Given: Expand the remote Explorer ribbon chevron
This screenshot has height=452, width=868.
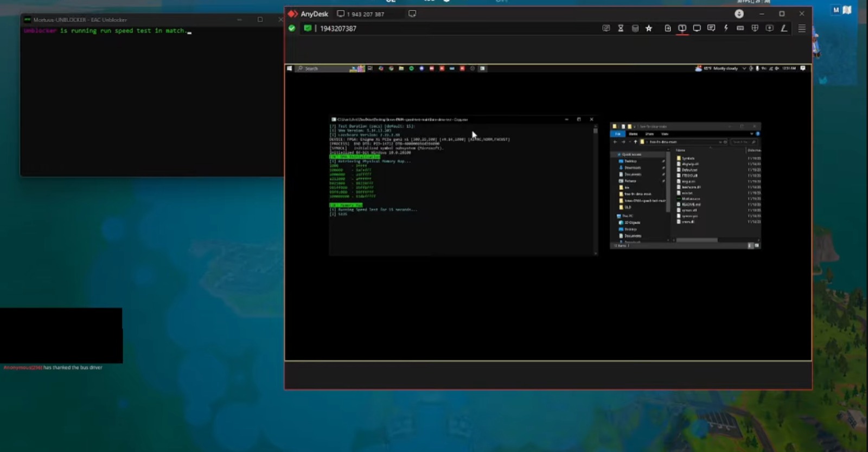Looking at the screenshot, I should [x=751, y=133].
